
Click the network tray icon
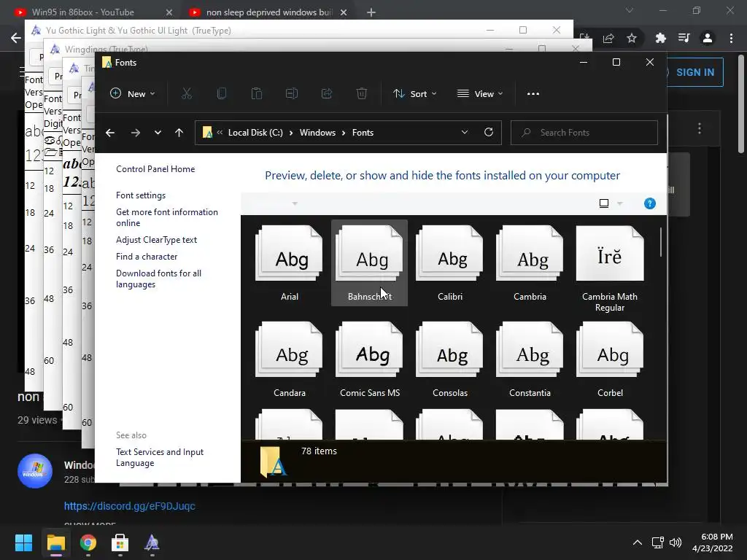[658, 542]
